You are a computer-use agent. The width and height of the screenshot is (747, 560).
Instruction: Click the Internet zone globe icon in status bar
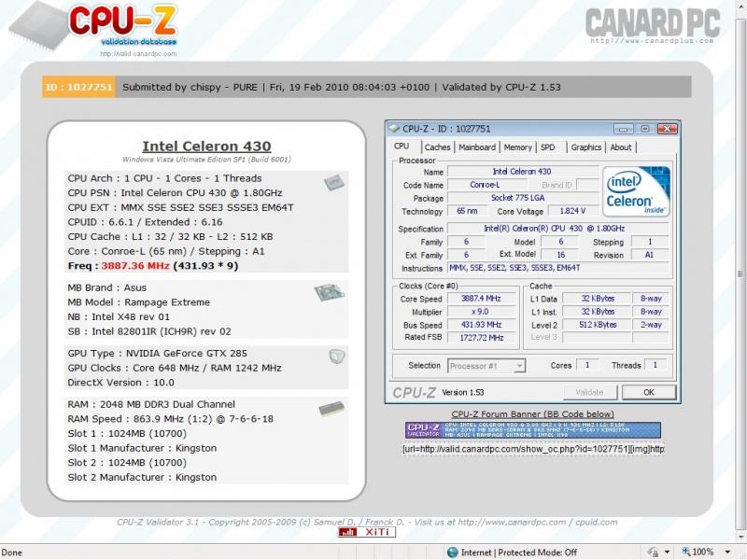pyautogui.click(x=453, y=553)
